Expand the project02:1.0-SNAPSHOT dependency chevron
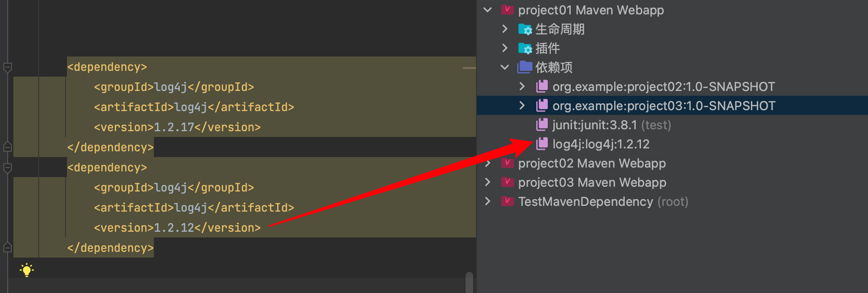The image size is (868, 293). click(x=522, y=87)
